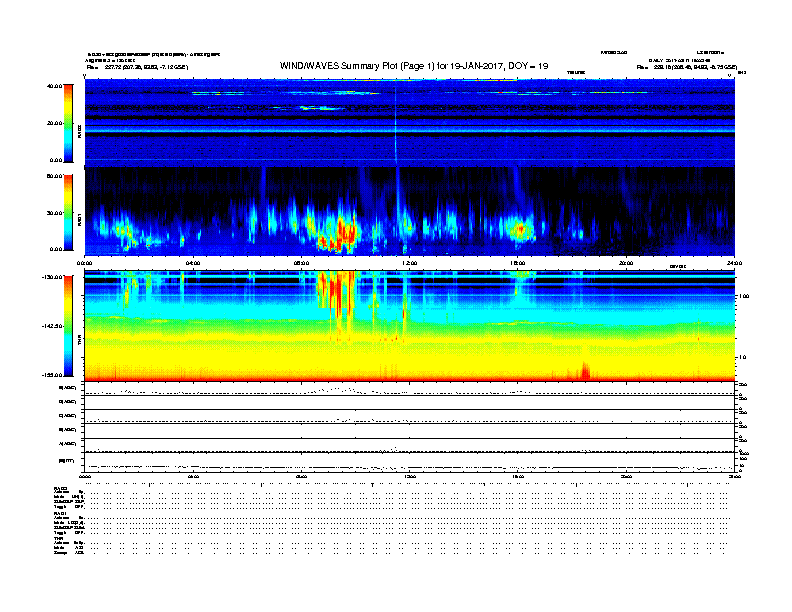This screenshot has height=612, width=792.
Task: Click the 40.00 label on the RAD2 scale
Action: (x=54, y=86)
